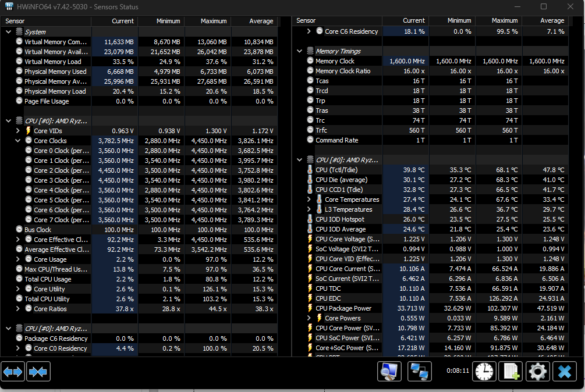Select the CPU Core Current row
The height and width of the screenshot is (392, 585).
click(430, 269)
